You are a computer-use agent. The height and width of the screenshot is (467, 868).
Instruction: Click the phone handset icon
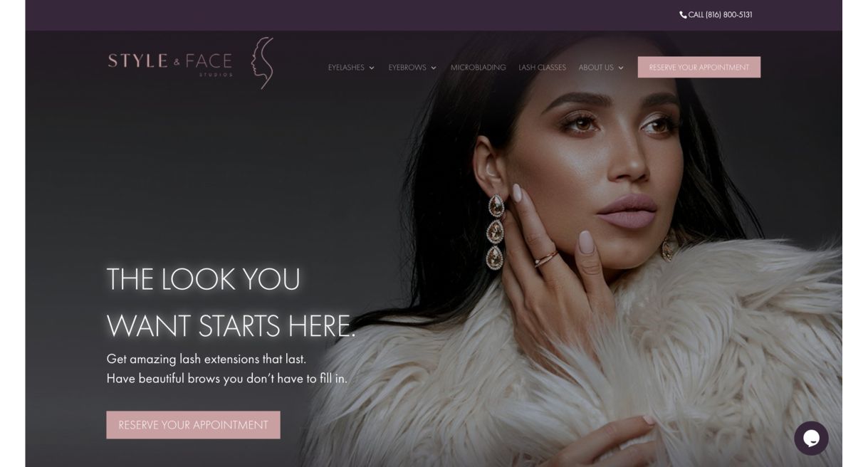click(x=683, y=15)
